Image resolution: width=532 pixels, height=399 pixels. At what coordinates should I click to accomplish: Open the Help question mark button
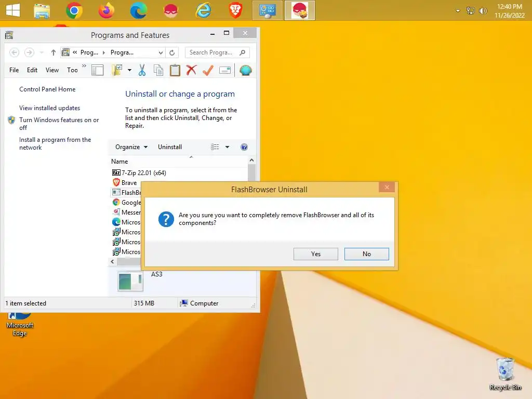coord(244,147)
